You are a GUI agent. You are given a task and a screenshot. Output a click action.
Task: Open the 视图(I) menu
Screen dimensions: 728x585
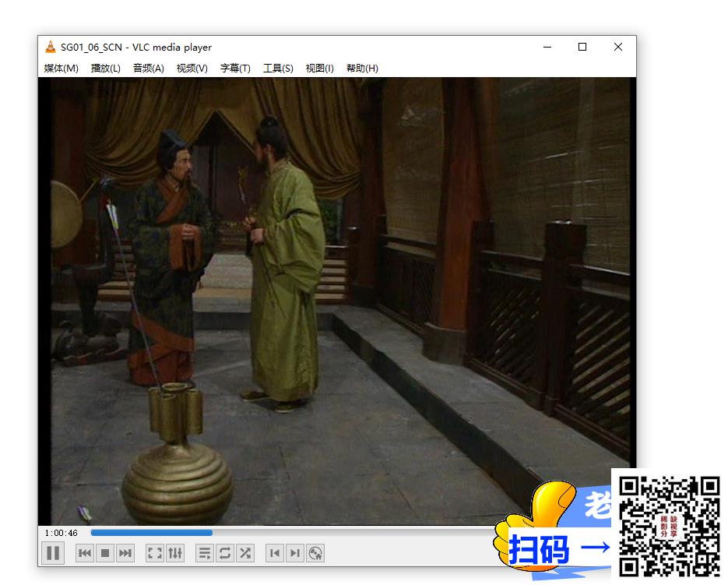[x=319, y=69]
